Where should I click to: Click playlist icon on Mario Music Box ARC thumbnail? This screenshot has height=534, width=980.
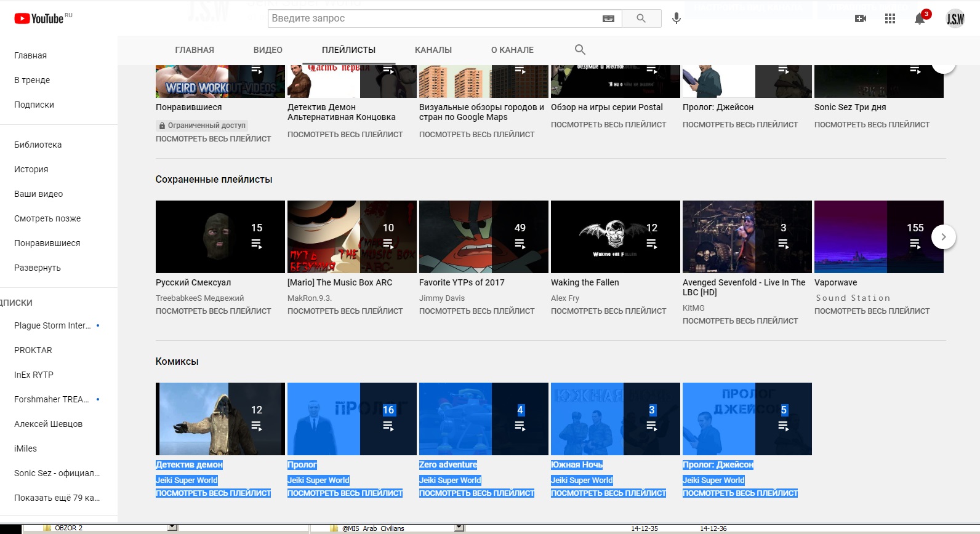pos(388,244)
